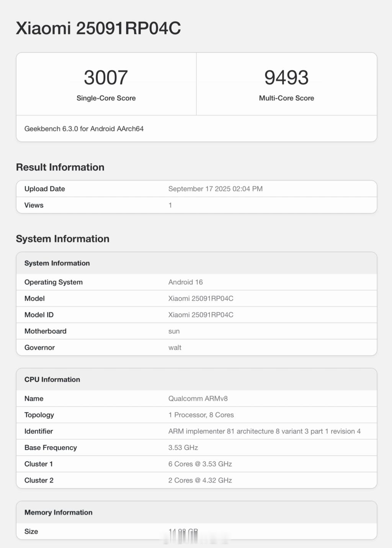Click the Motherboard label

coord(45,331)
